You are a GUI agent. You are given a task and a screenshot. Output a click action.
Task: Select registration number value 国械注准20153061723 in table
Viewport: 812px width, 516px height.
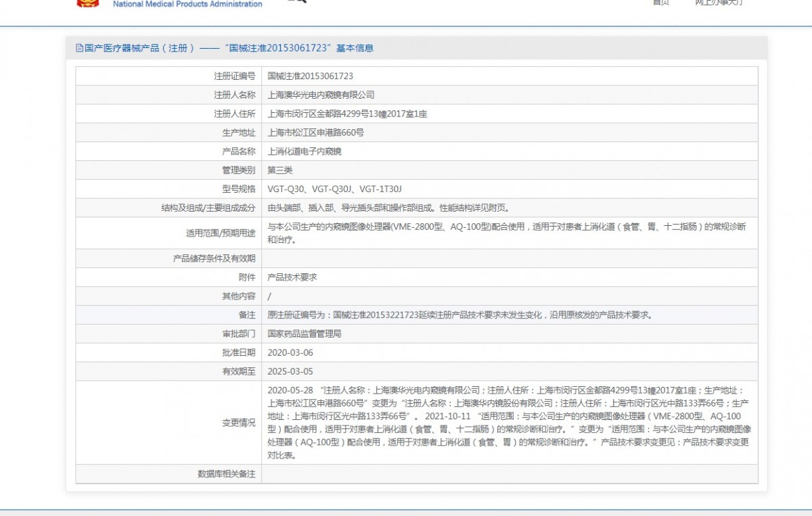(x=311, y=76)
